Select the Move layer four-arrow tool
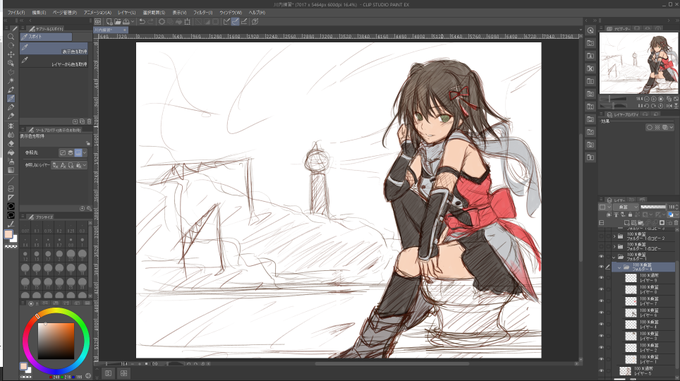This screenshot has height=381, width=680. point(11,55)
